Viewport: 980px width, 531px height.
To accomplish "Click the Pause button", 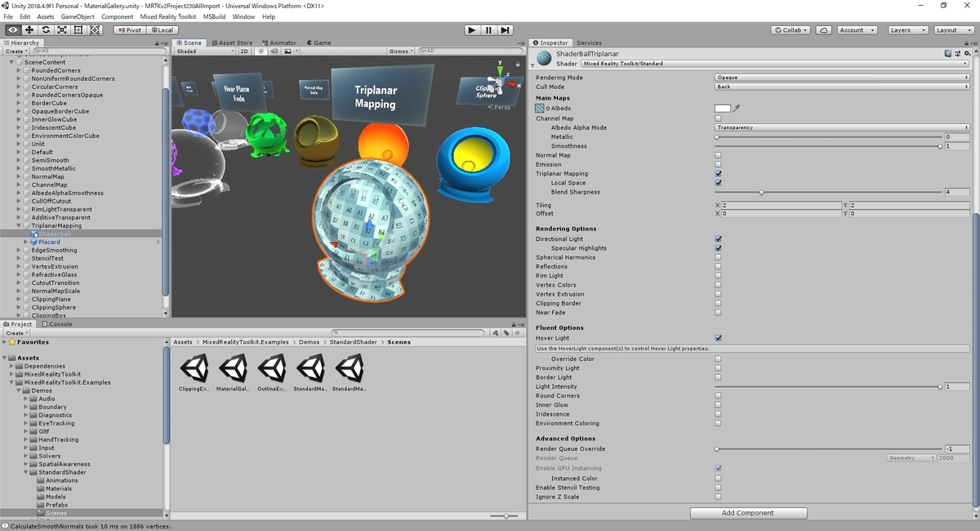I will [x=489, y=30].
